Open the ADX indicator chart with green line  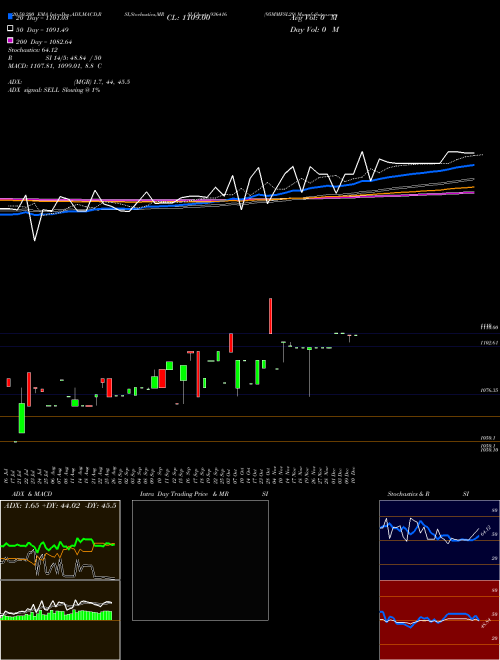point(60,540)
